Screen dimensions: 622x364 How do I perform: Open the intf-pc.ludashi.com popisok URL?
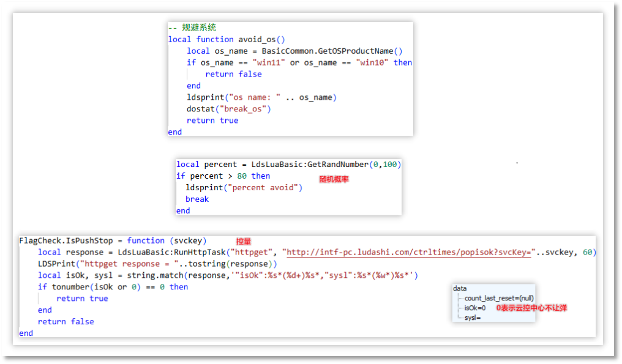(408, 252)
